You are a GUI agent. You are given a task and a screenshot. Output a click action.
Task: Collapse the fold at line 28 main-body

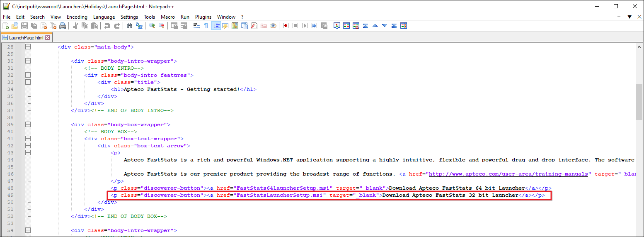[x=28, y=47]
